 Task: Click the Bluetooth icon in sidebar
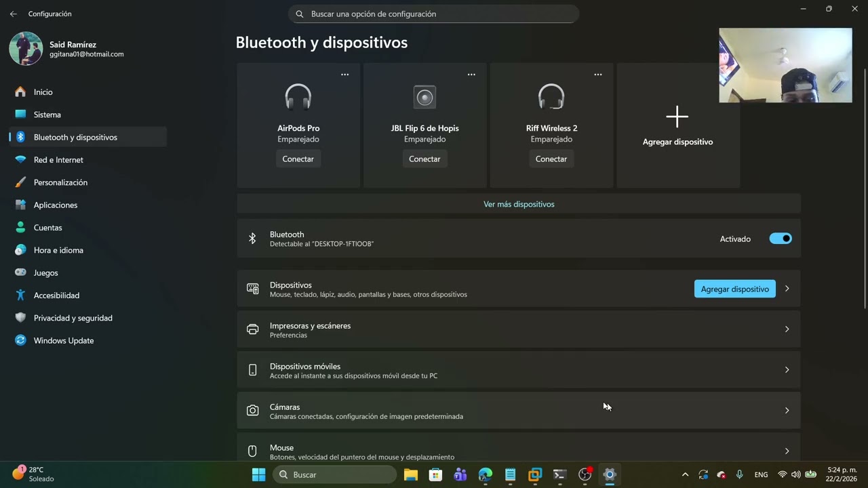click(20, 137)
